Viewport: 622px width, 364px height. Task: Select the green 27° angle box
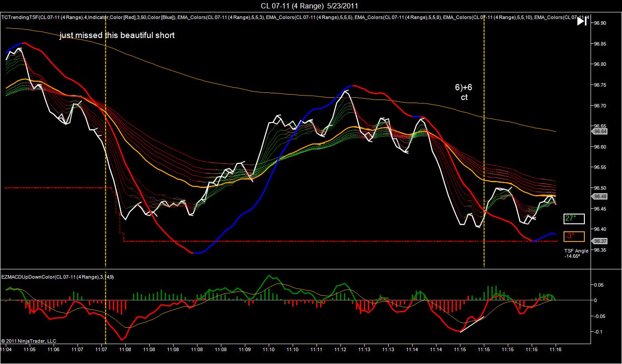coord(574,218)
